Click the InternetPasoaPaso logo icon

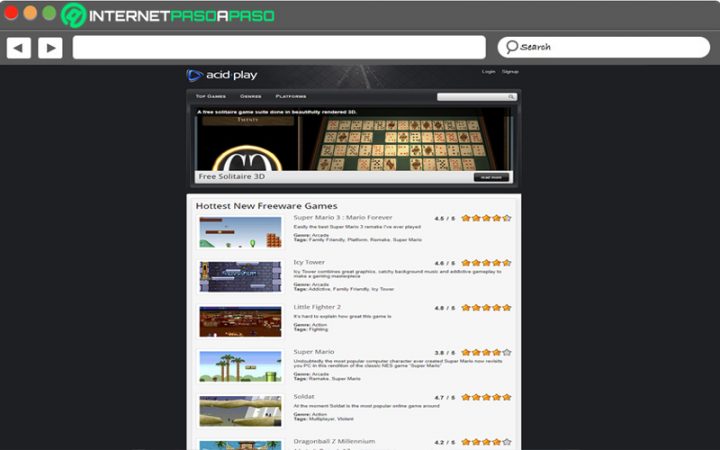point(74,15)
